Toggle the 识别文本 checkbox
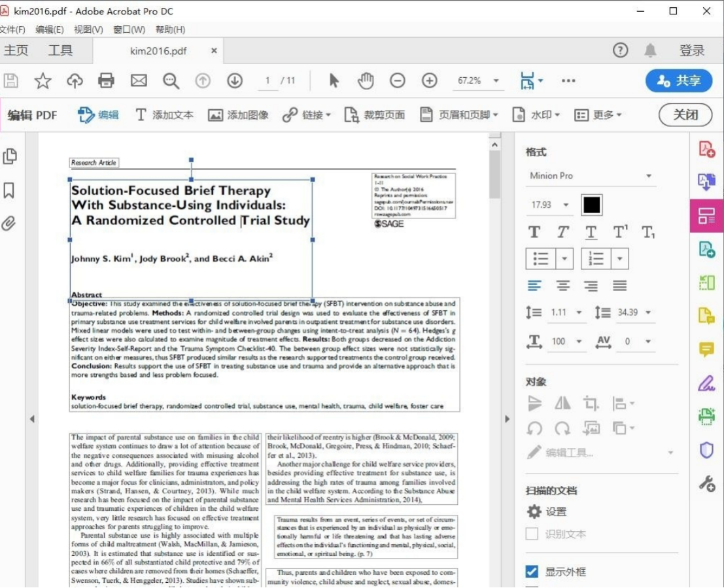The image size is (724, 588). tap(532, 534)
